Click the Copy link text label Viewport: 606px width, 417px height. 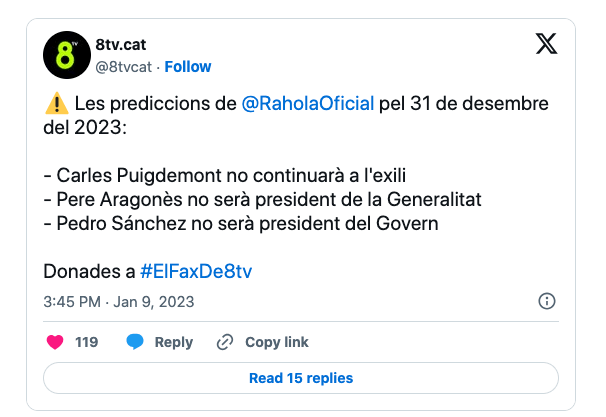pyautogui.click(x=277, y=342)
